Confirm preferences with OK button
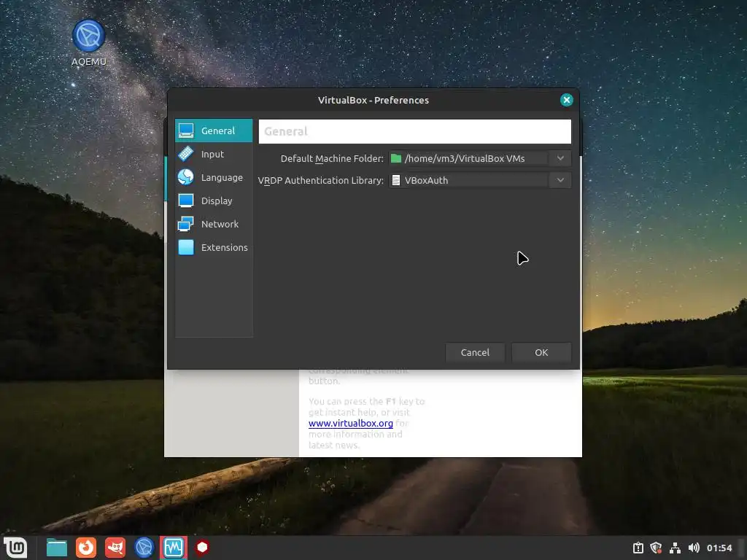This screenshot has height=560, width=747. [x=541, y=352]
